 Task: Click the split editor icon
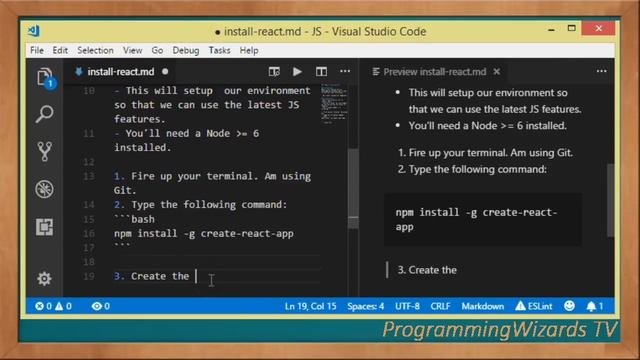click(x=321, y=72)
